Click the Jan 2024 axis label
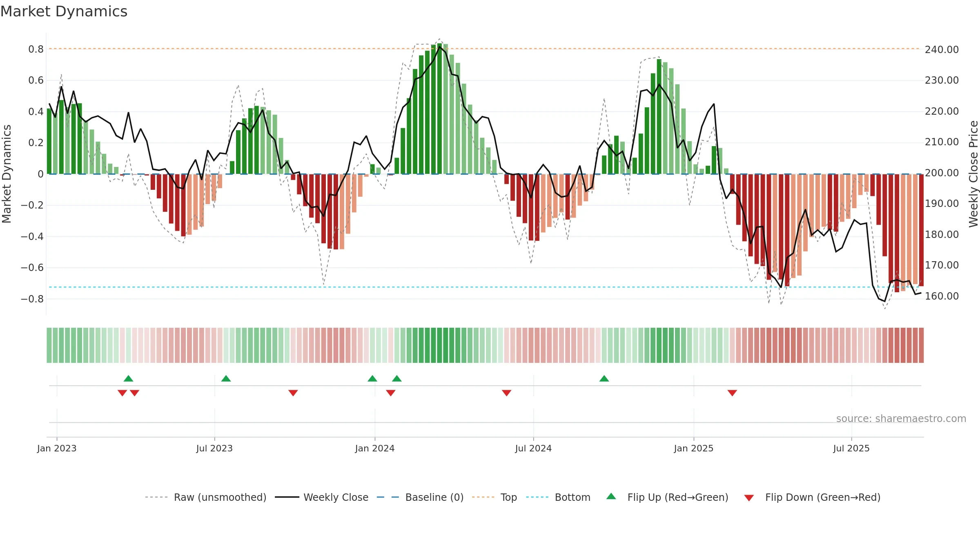This screenshot has height=551, width=980. 375,448
